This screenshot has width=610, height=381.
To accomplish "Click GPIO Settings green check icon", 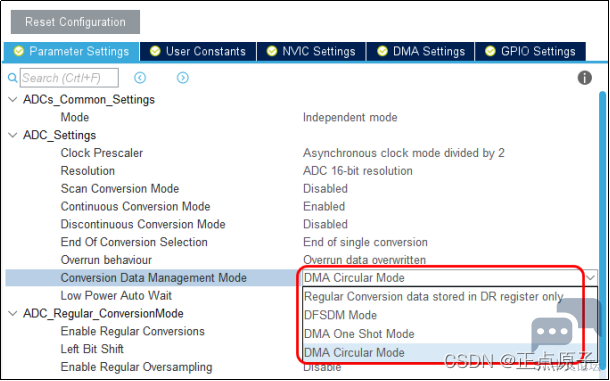I will (x=490, y=51).
